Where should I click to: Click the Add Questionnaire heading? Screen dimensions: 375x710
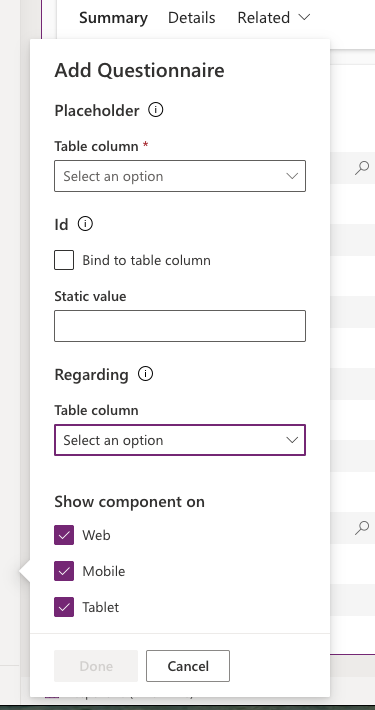[139, 70]
